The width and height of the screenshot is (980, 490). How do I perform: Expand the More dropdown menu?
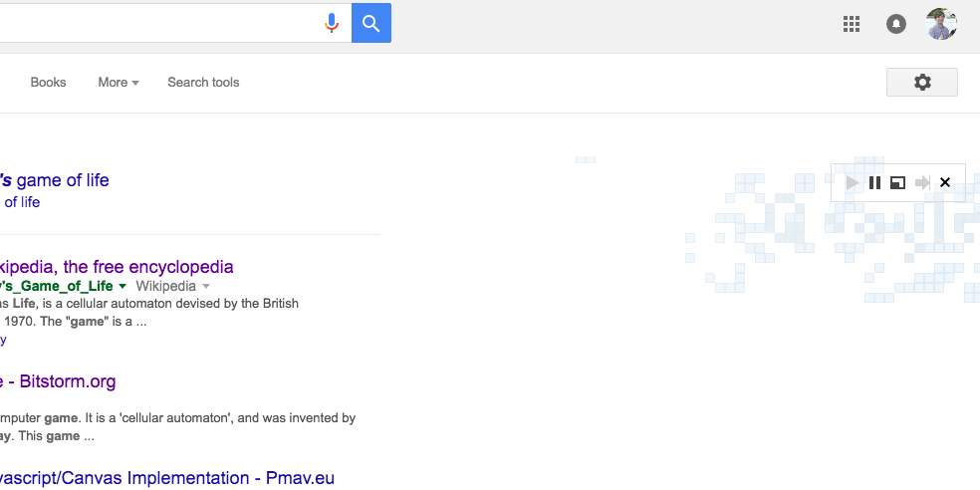pos(119,83)
